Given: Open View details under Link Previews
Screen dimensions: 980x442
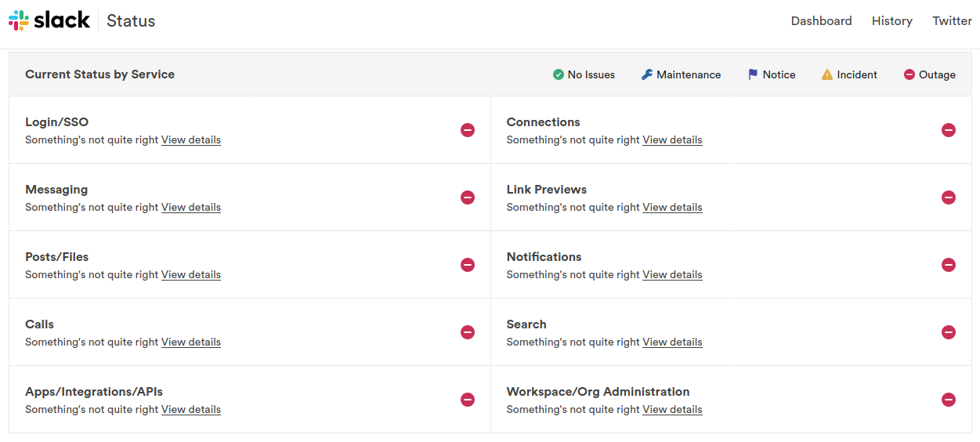Looking at the screenshot, I should [672, 207].
